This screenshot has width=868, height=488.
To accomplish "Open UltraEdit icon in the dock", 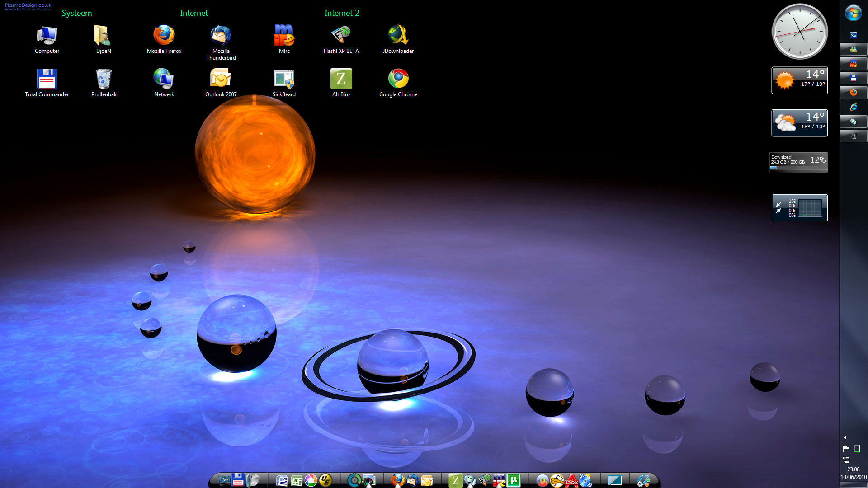I will (x=325, y=480).
